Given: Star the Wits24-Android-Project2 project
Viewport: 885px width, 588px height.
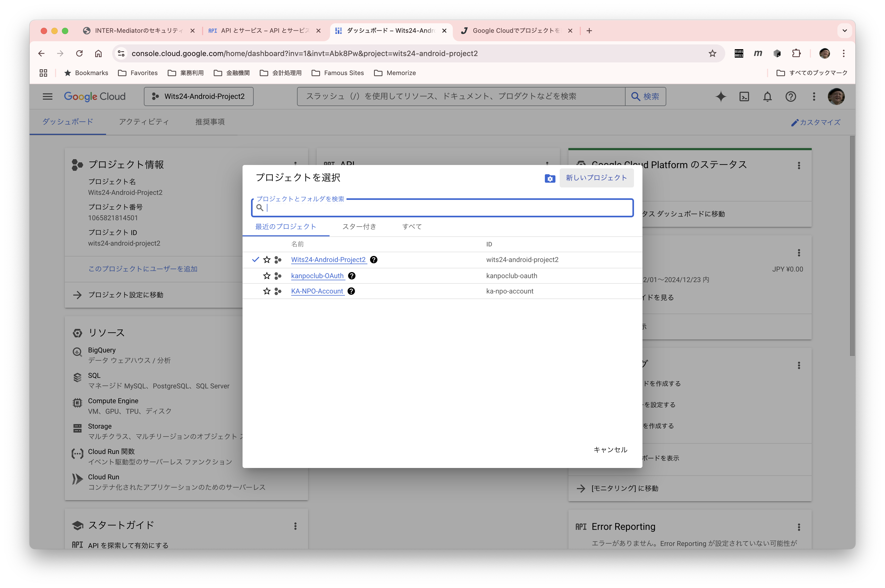Looking at the screenshot, I should (267, 260).
